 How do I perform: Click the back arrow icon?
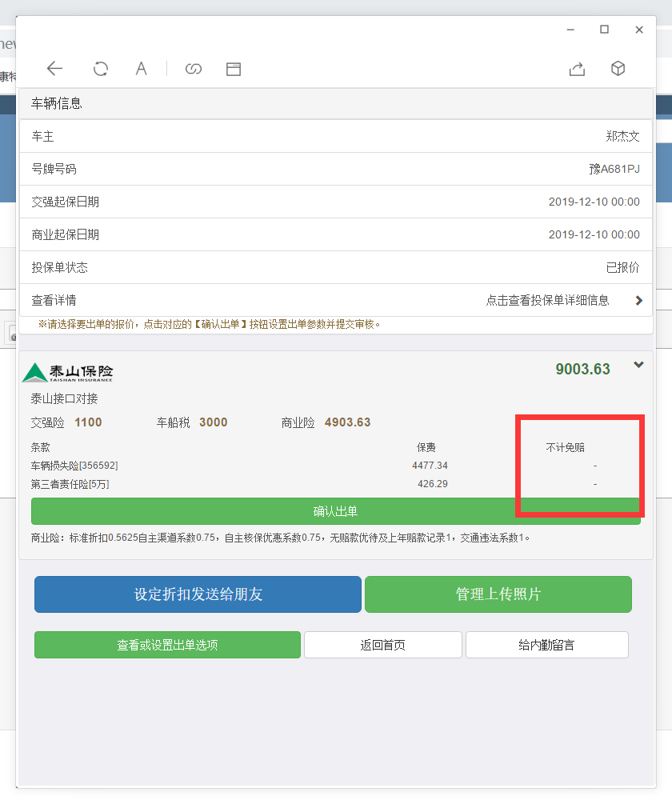[54, 68]
